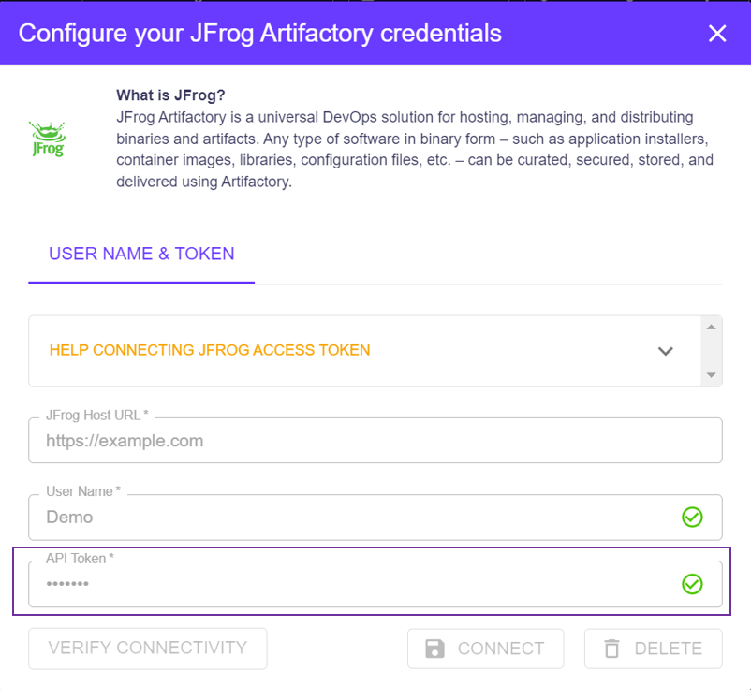Click the trash can icon on Delete
The image size is (751, 700).
(611, 649)
